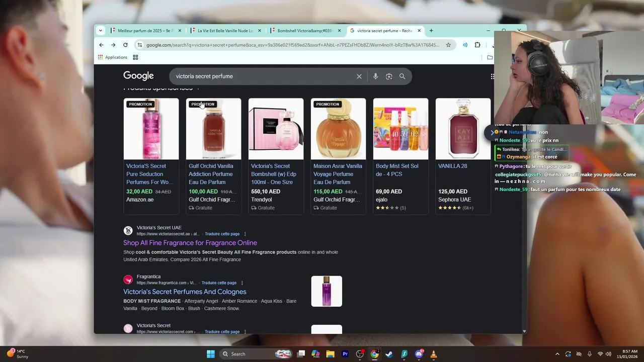Go to Google homepage via logo
644x362 pixels.
click(x=138, y=76)
